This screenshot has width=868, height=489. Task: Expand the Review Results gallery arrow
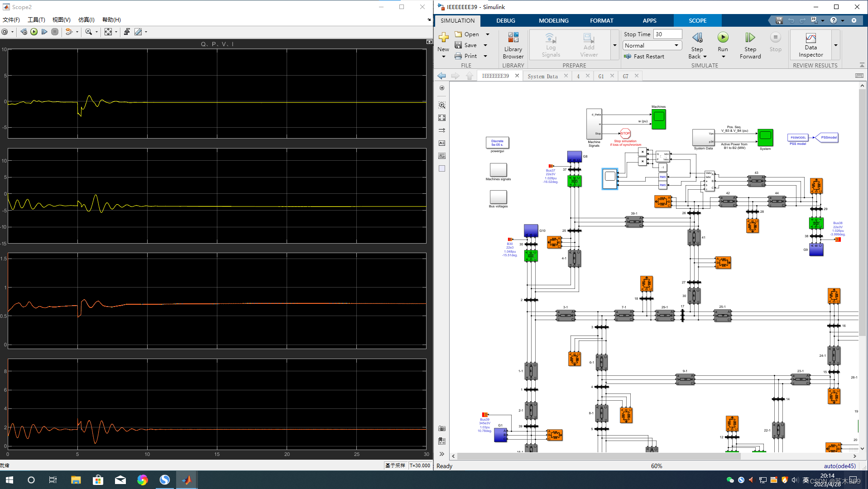pos(836,45)
